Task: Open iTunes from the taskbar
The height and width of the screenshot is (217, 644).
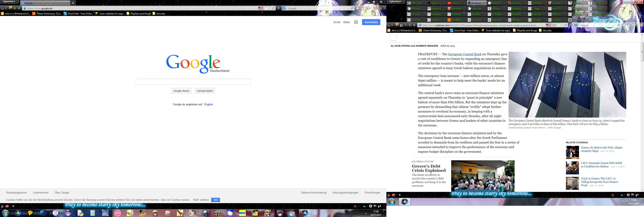Action: 55,213
